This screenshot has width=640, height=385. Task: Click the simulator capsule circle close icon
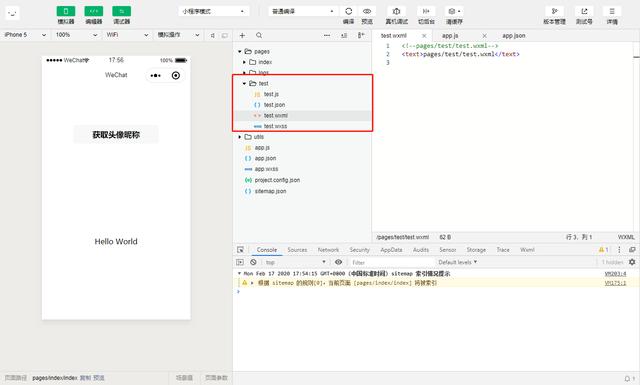pyautogui.click(x=176, y=76)
